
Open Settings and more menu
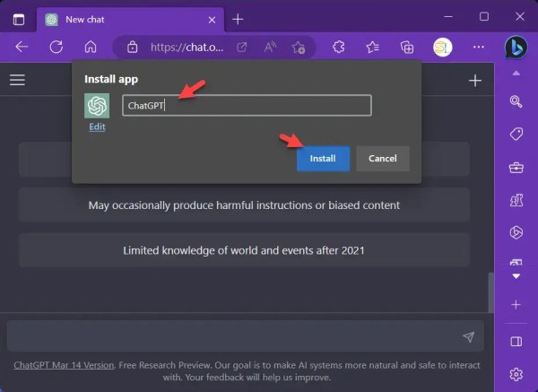pos(479,47)
